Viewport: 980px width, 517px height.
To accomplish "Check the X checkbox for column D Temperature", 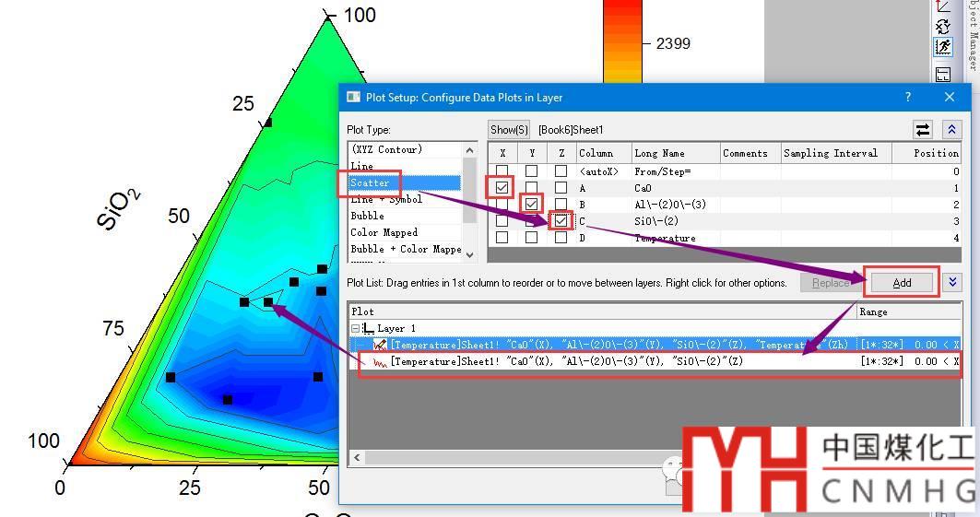I will [502, 238].
